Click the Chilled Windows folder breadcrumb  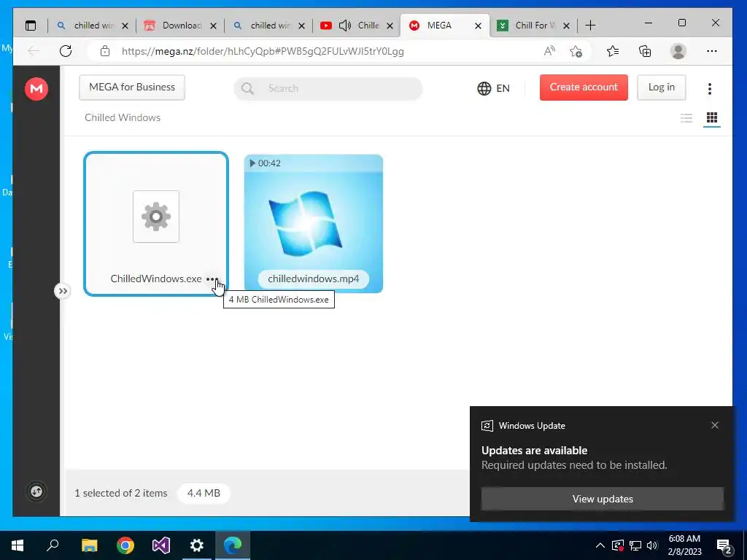click(x=123, y=117)
